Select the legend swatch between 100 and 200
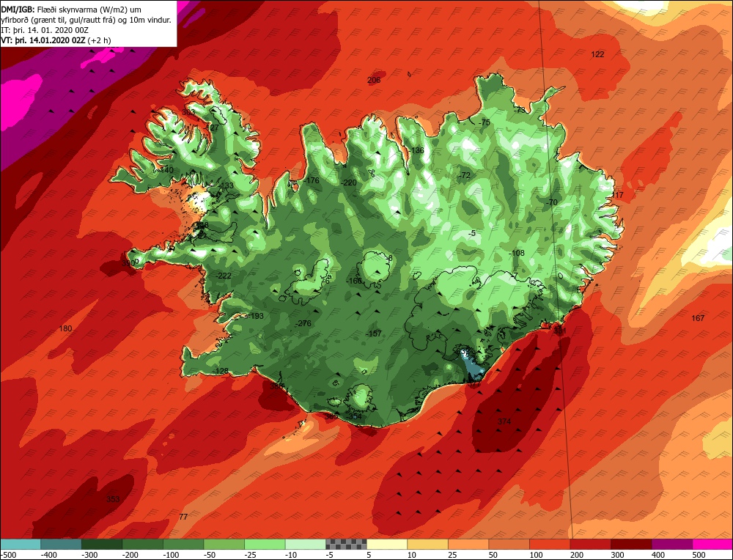The height and width of the screenshot is (560, 733). point(550,544)
